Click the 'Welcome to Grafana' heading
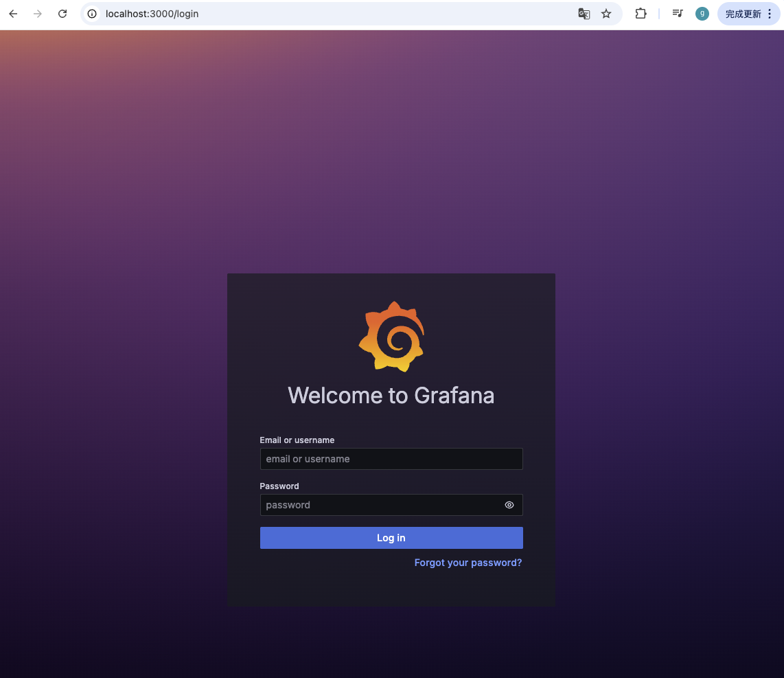 391,395
